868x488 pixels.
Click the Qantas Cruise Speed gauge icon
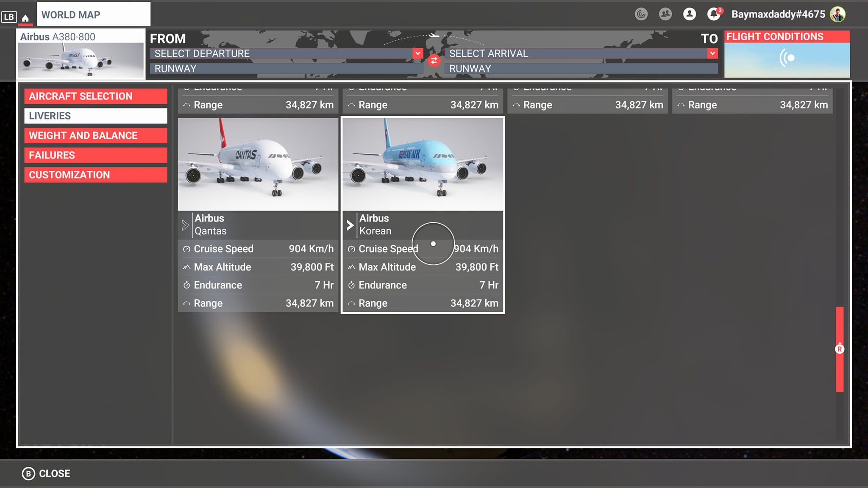(186, 249)
